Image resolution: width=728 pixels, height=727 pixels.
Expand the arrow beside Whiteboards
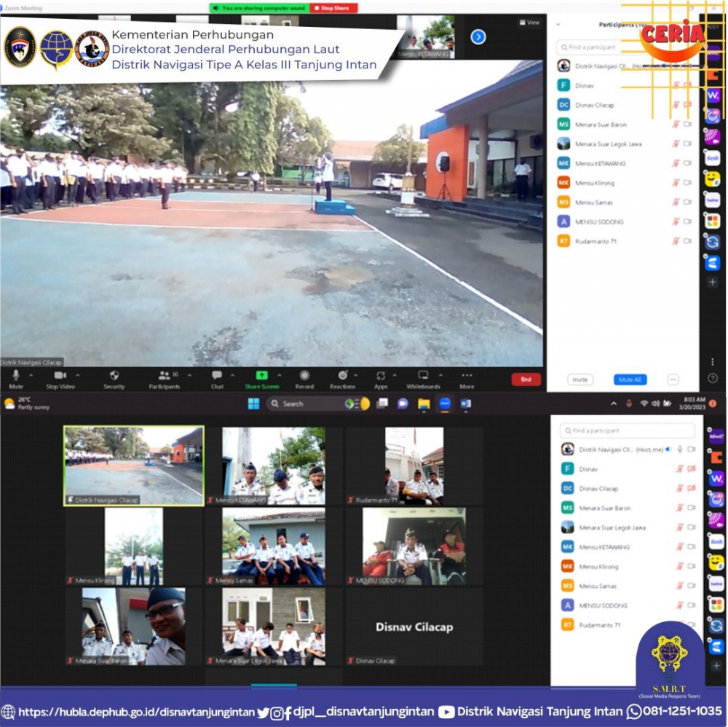(x=440, y=374)
